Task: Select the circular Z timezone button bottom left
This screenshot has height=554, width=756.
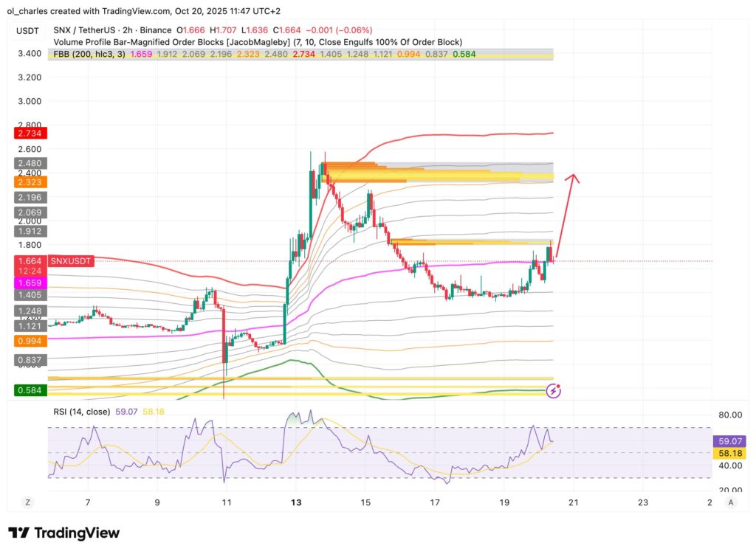Action: point(27,502)
